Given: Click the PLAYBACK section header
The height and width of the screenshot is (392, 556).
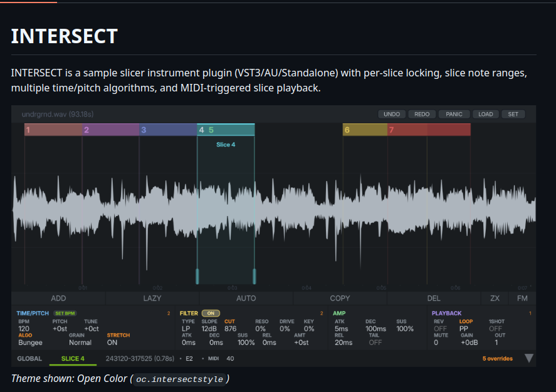Looking at the screenshot, I should tap(446, 313).
